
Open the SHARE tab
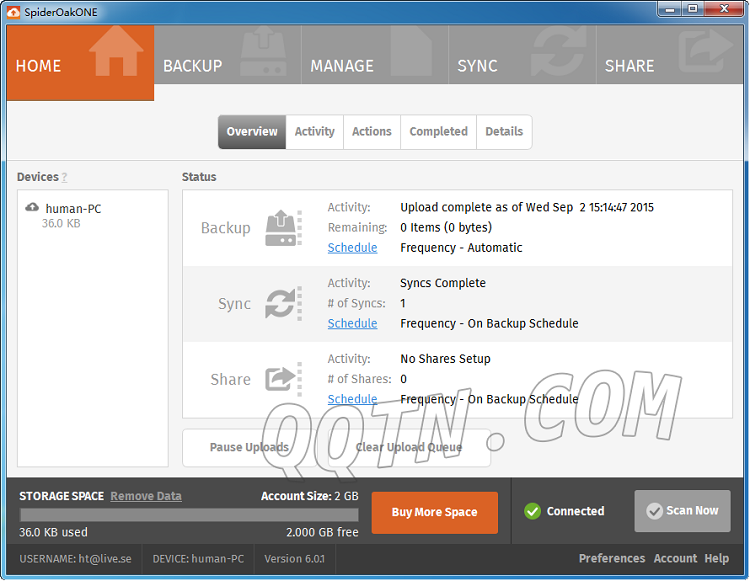point(668,64)
